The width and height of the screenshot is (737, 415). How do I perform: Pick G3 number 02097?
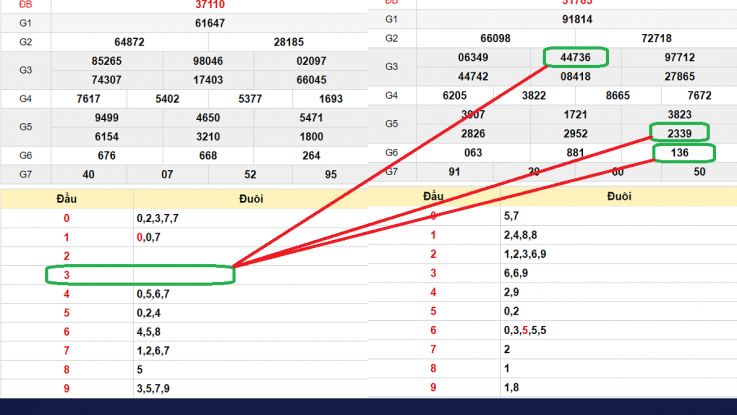tap(311, 61)
